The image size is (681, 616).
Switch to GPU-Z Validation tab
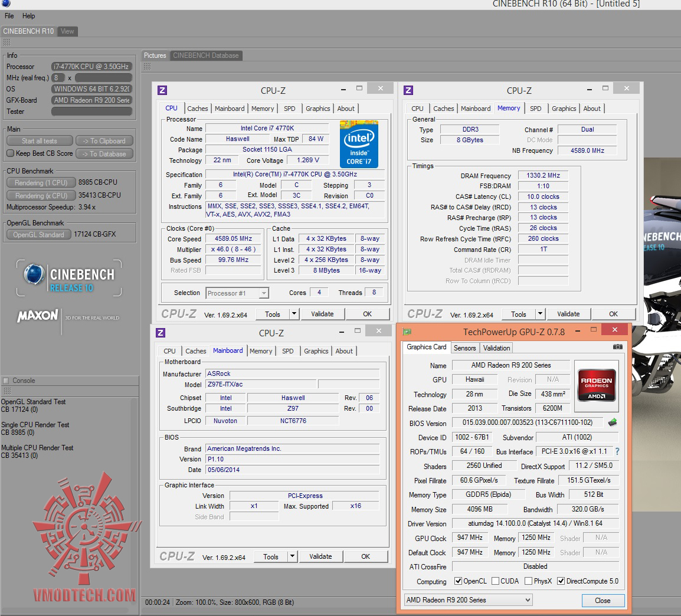point(496,348)
